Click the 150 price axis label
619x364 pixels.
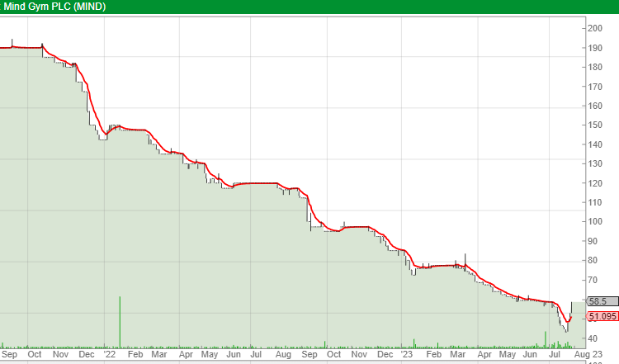(x=594, y=125)
